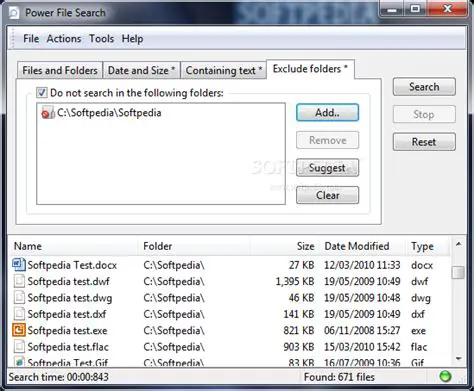Switch to Date and Size tab
Viewport: 474px width, 391px height.
141,70
